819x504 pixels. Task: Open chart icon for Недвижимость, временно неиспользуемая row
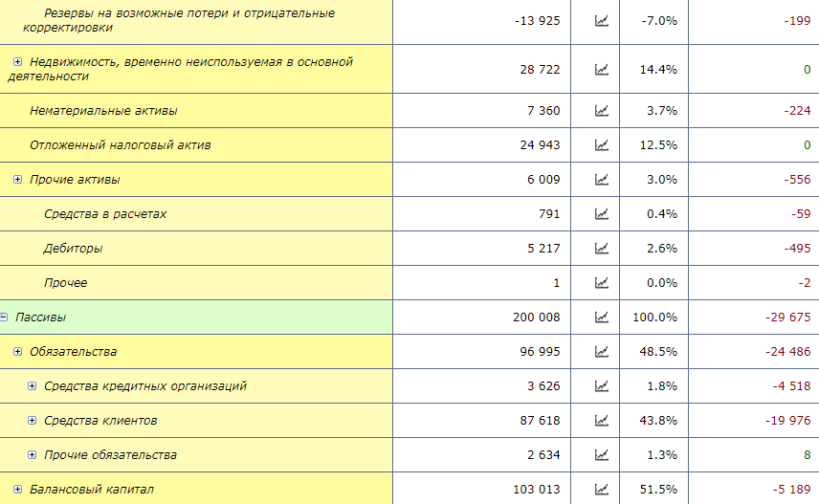tap(601, 70)
